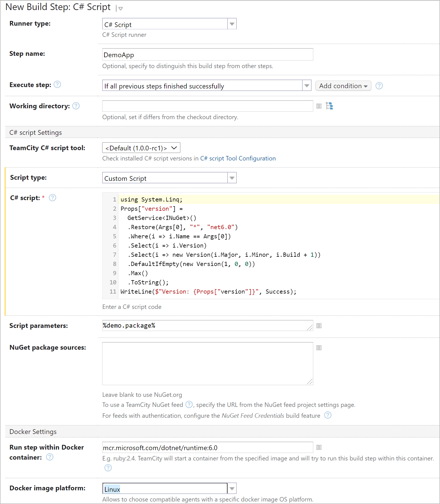Open checkout directory tree browser icon
The width and height of the screenshot is (440, 504).
329,106
